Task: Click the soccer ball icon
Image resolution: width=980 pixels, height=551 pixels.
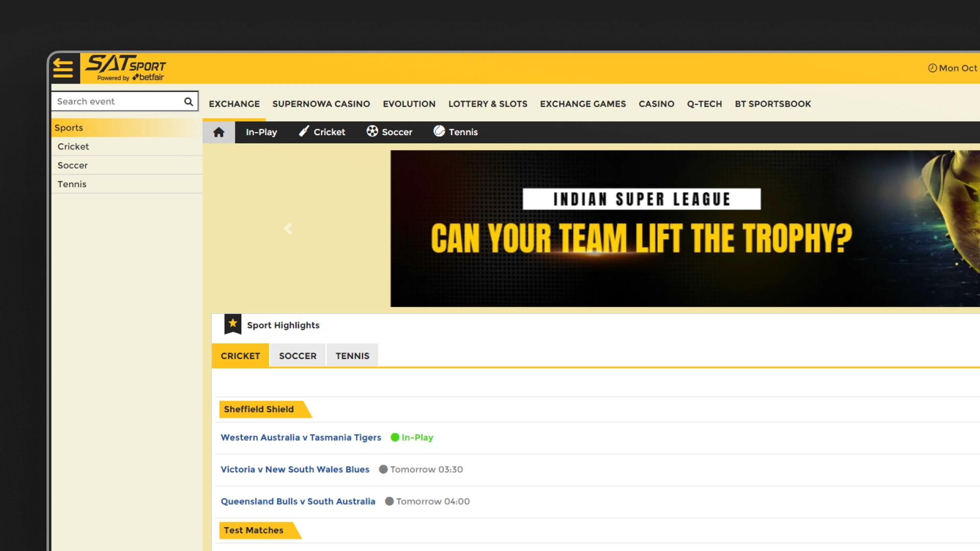Action: (x=372, y=131)
